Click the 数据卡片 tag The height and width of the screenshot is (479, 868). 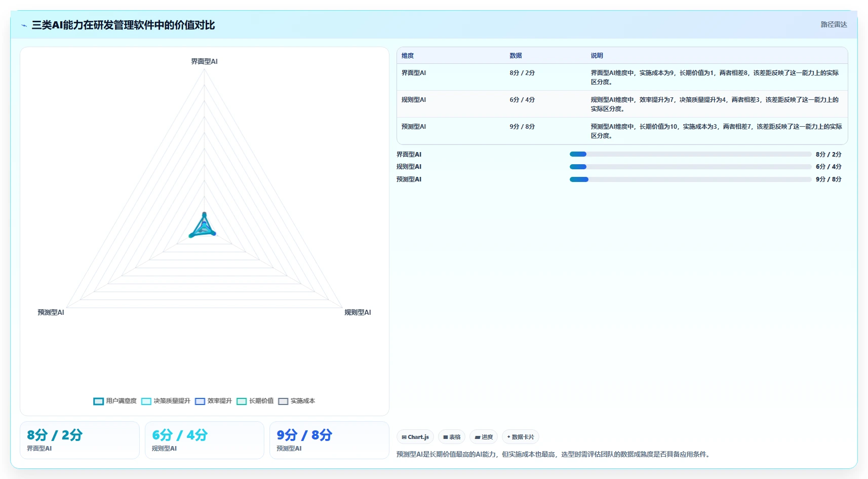pos(521,437)
